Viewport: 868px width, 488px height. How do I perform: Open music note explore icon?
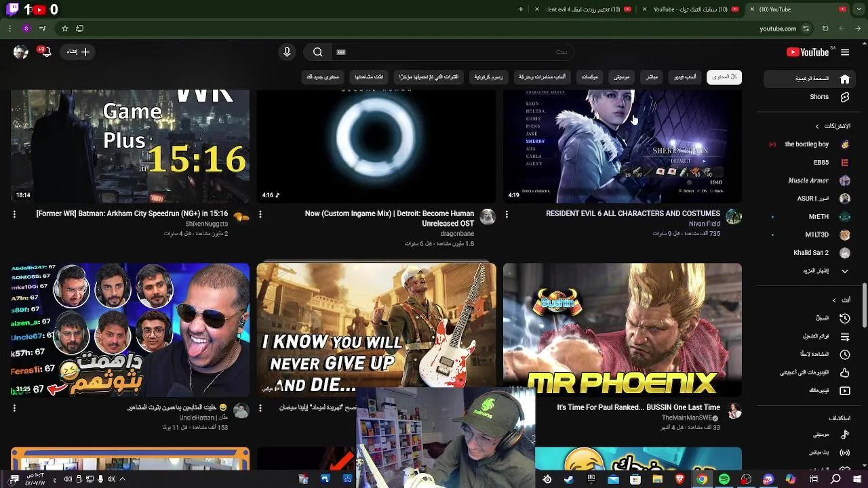point(845,434)
